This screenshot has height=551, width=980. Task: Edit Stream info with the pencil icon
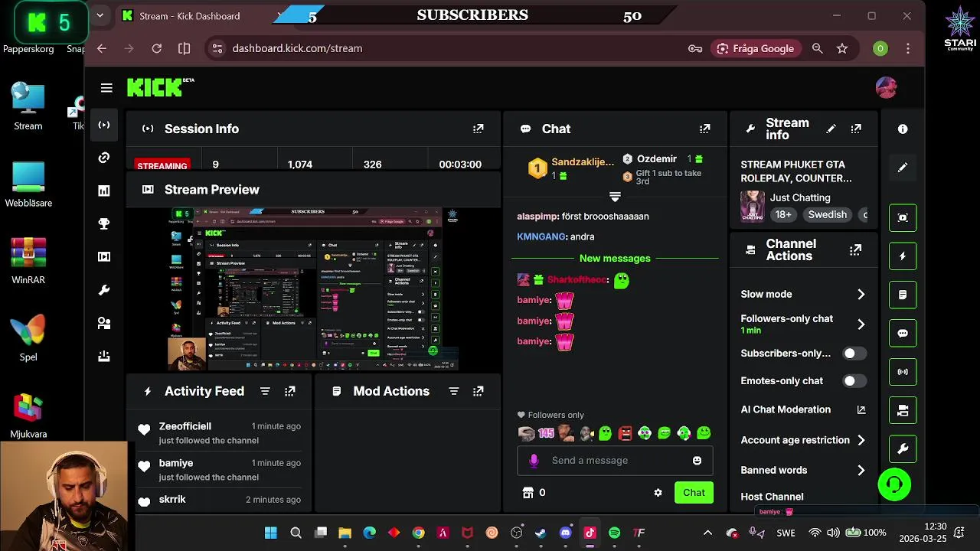(x=831, y=129)
